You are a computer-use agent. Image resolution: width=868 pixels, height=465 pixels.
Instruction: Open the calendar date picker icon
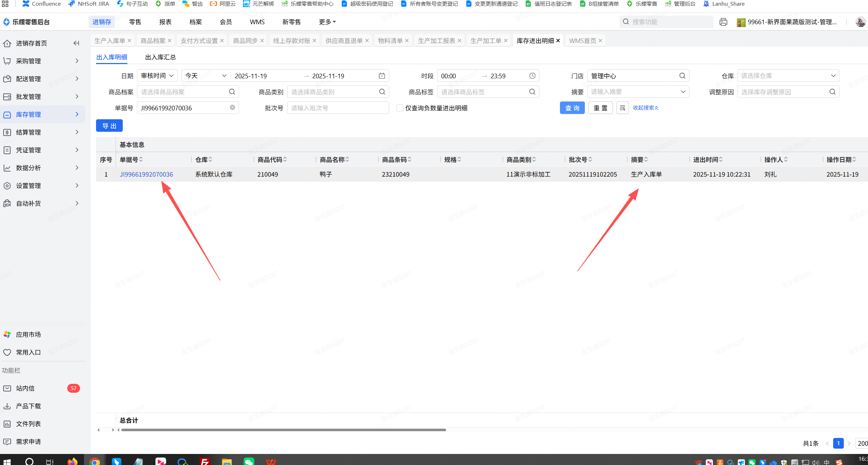point(382,76)
